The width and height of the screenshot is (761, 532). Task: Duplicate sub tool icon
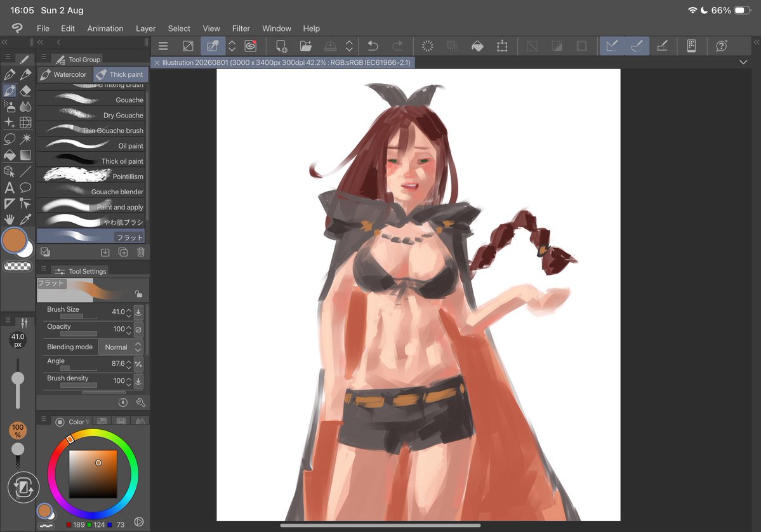(122, 252)
